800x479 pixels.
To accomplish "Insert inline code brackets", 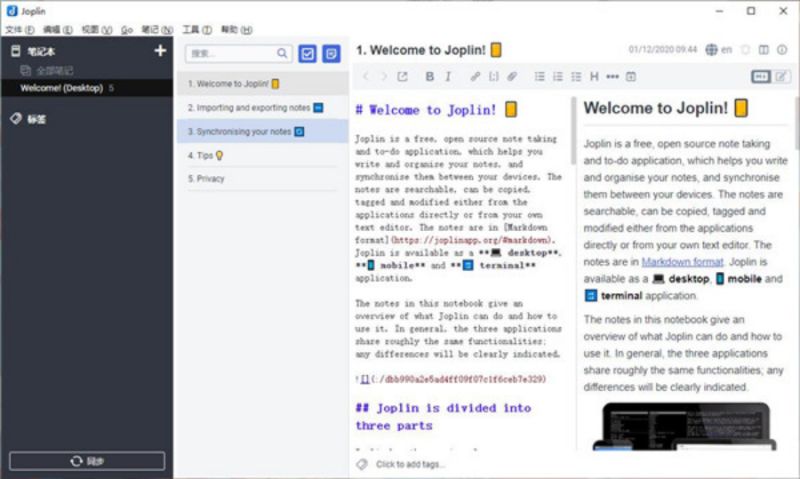I will (x=493, y=77).
